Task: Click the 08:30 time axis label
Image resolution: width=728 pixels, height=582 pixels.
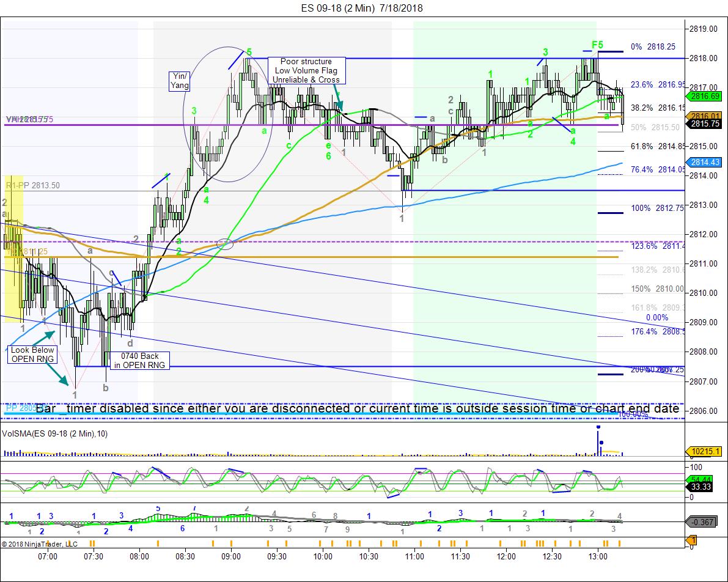Action: click(185, 556)
